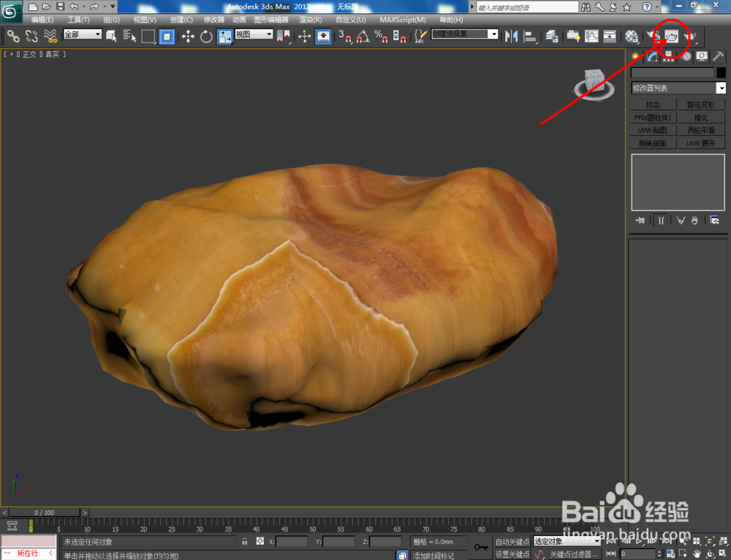Apply the UVW 贴图 modifier
The image size is (731, 560).
[x=653, y=129]
